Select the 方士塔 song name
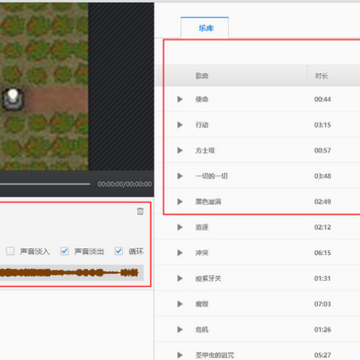The width and height of the screenshot is (360, 360). 205,151
